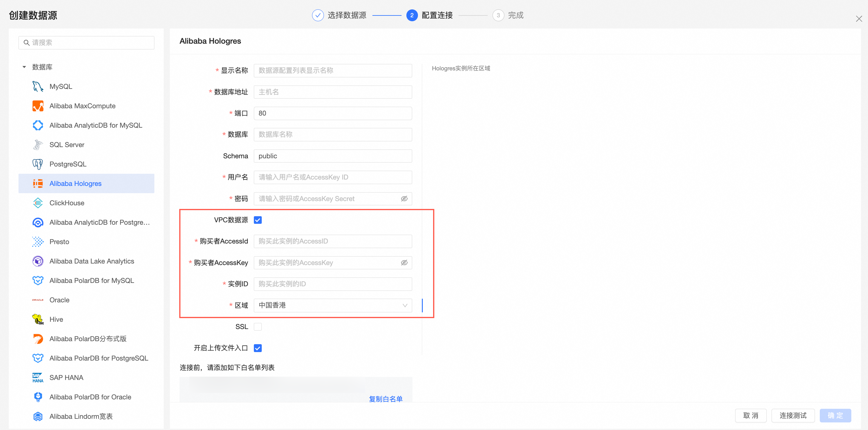Viewport: 868px width, 430px height.
Task: Click the MySQL dolphin icon
Action: point(38,86)
